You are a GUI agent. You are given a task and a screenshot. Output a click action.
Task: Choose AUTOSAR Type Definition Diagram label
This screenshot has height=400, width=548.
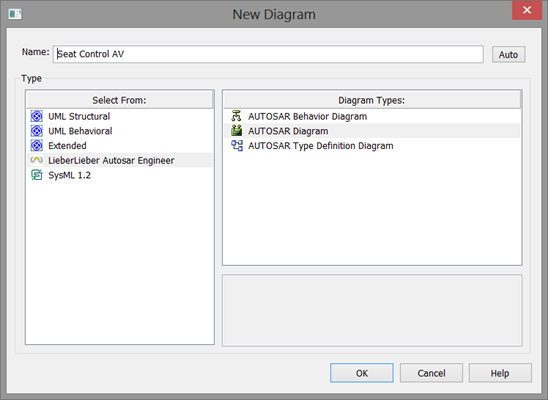click(x=320, y=146)
